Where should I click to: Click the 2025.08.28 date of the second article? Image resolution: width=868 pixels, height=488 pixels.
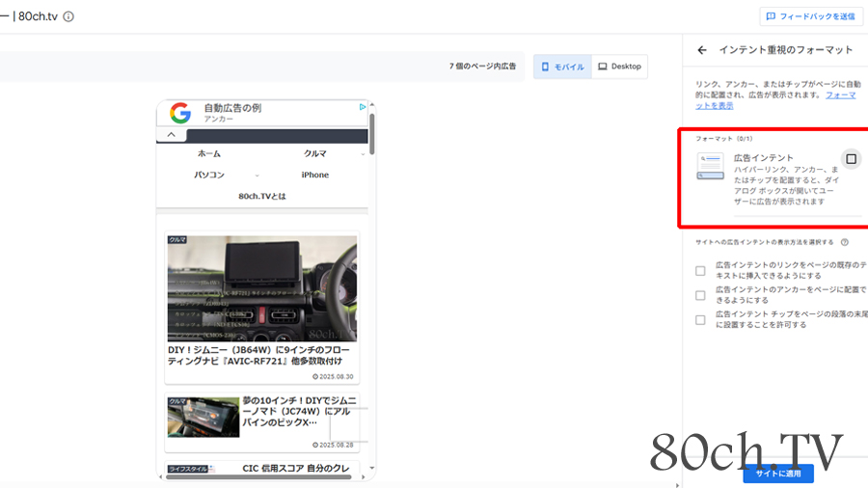coord(333,445)
